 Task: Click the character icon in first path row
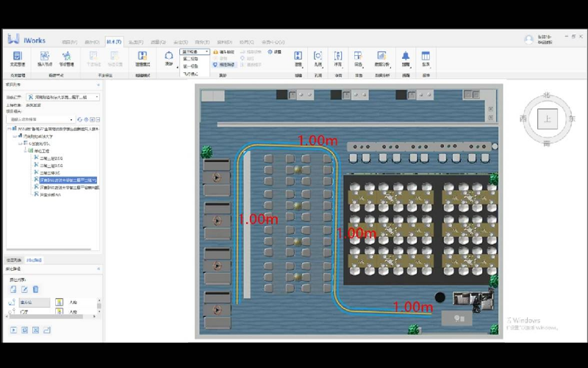(60, 302)
